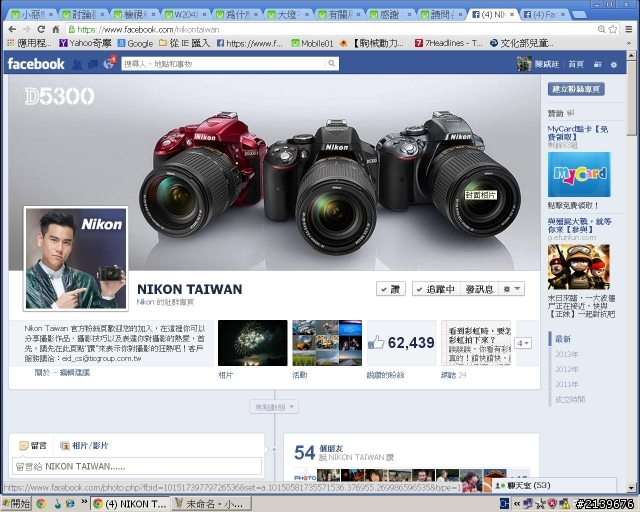Open the MyCard點卡 sponsored ad link

pos(578,133)
